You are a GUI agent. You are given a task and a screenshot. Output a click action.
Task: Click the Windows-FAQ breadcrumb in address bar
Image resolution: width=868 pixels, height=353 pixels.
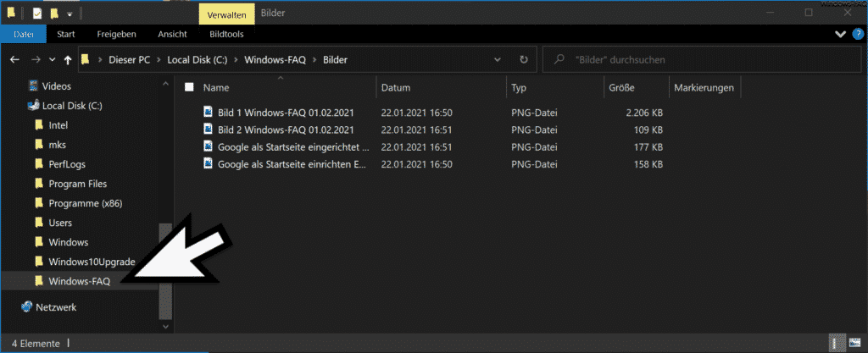coord(275,59)
